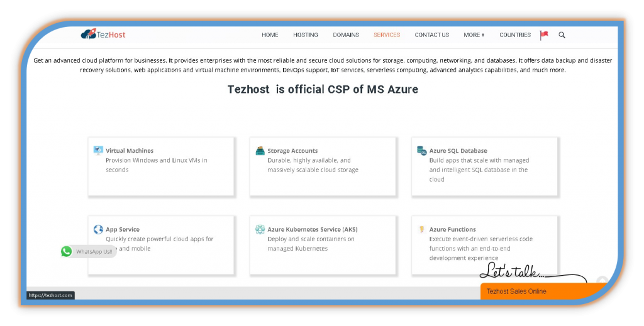Click the Storage Accounts icon
The width and height of the screenshot is (644, 326).
point(260,151)
